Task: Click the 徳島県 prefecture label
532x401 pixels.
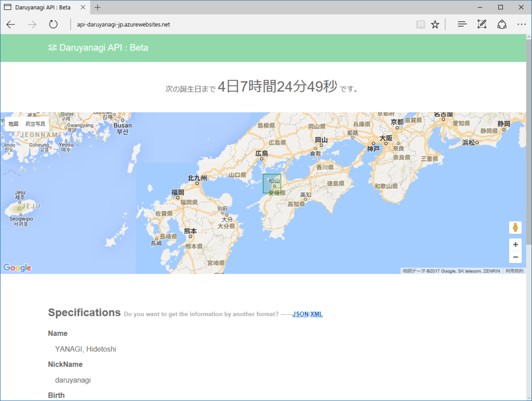Action: pyautogui.click(x=336, y=184)
